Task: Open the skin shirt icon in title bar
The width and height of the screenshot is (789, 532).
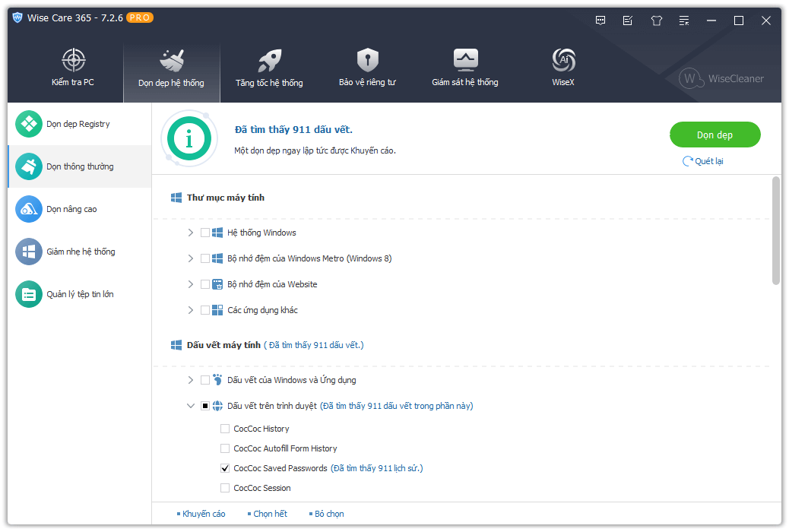Action: pyautogui.click(x=656, y=21)
